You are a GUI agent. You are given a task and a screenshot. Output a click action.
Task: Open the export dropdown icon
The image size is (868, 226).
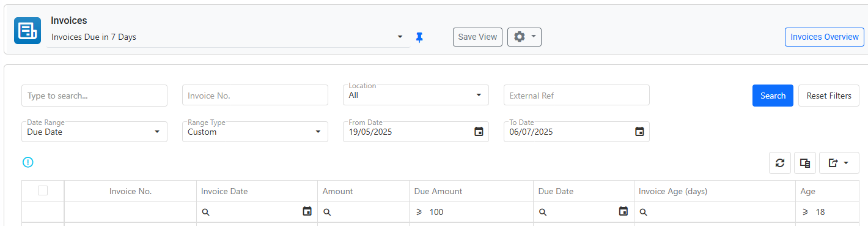click(839, 163)
